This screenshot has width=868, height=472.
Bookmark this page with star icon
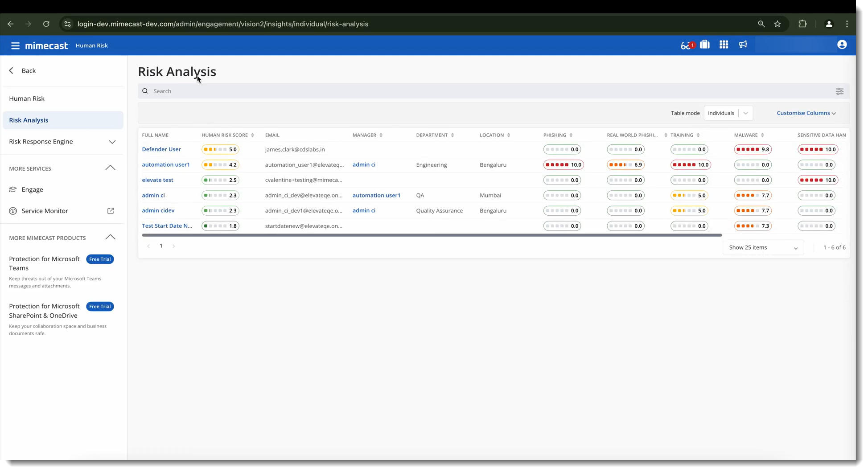[x=777, y=24]
